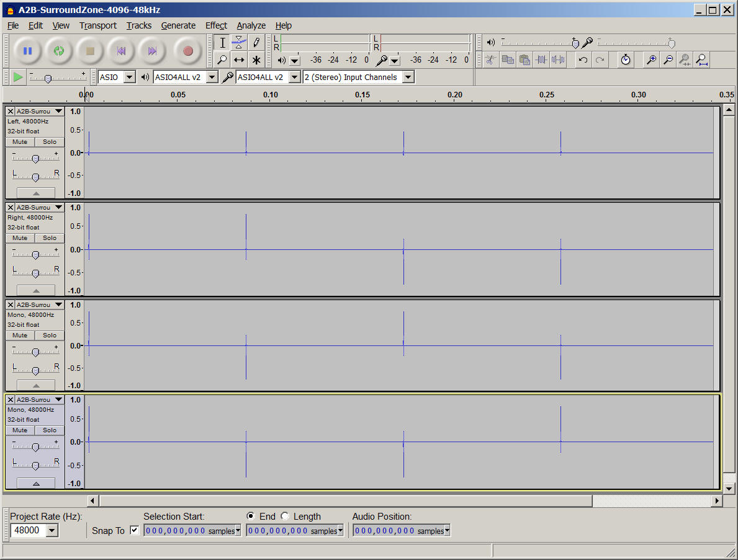The width and height of the screenshot is (738, 560).
Task: Select the Zoom magnifier tool in tools palette
Action: tap(222, 60)
